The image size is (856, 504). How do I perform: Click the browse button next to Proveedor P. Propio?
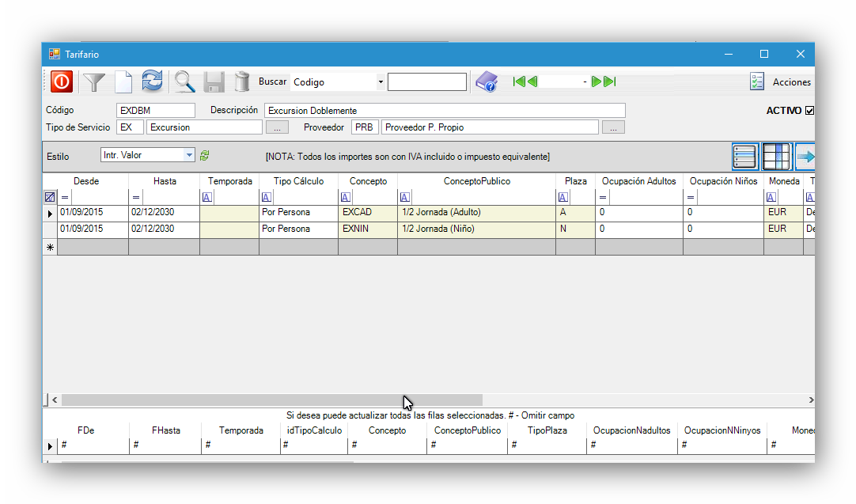pyautogui.click(x=613, y=127)
